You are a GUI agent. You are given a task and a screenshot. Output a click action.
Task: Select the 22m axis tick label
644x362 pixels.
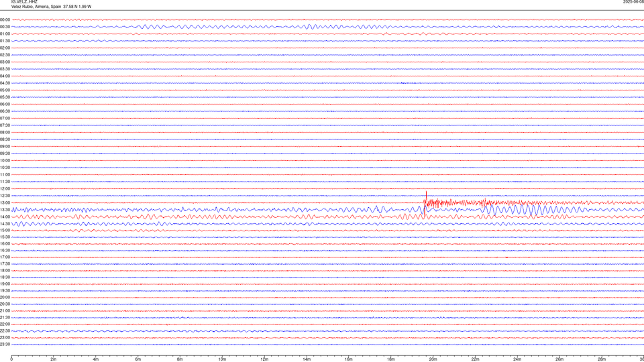pyautogui.click(x=475, y=359)
